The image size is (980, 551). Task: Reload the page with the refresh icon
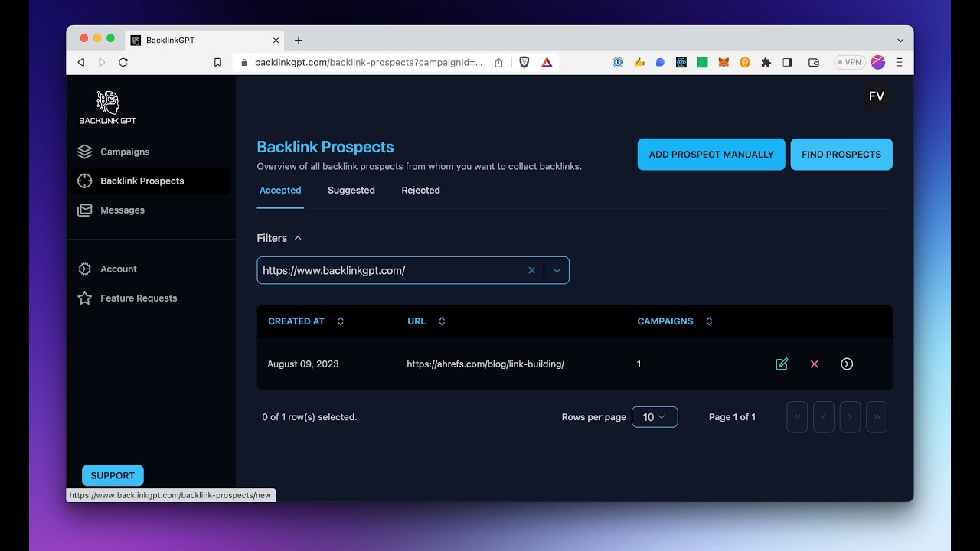click(123, 63)
